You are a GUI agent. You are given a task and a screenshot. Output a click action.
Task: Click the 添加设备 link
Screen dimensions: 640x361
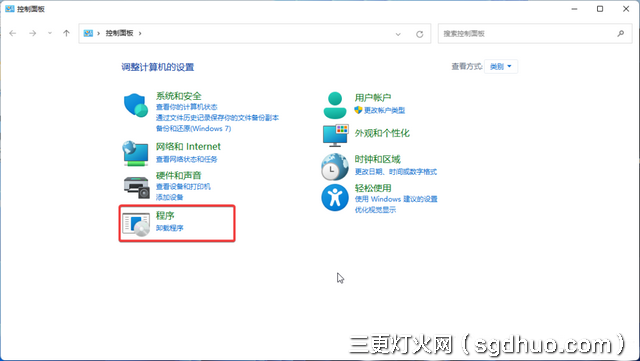pos(169,197)
